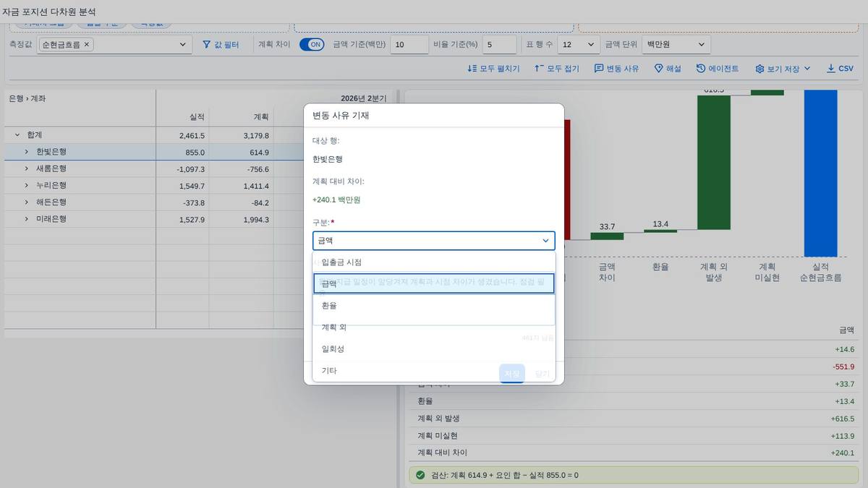Choose 계획 외 from the 구분 list

(434, 327)
